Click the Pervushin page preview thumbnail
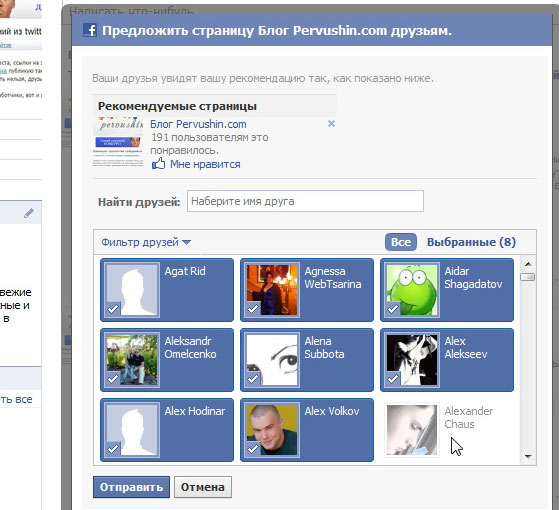 tap(118, 142)
